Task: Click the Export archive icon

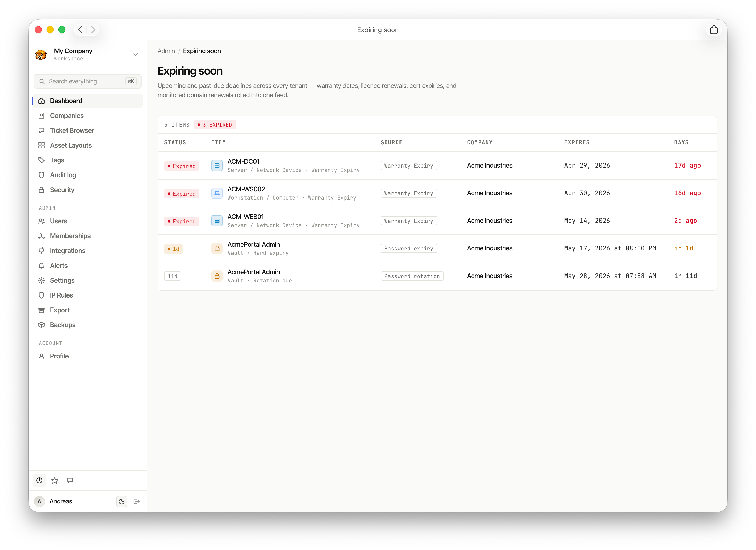Action: (41, 310)
